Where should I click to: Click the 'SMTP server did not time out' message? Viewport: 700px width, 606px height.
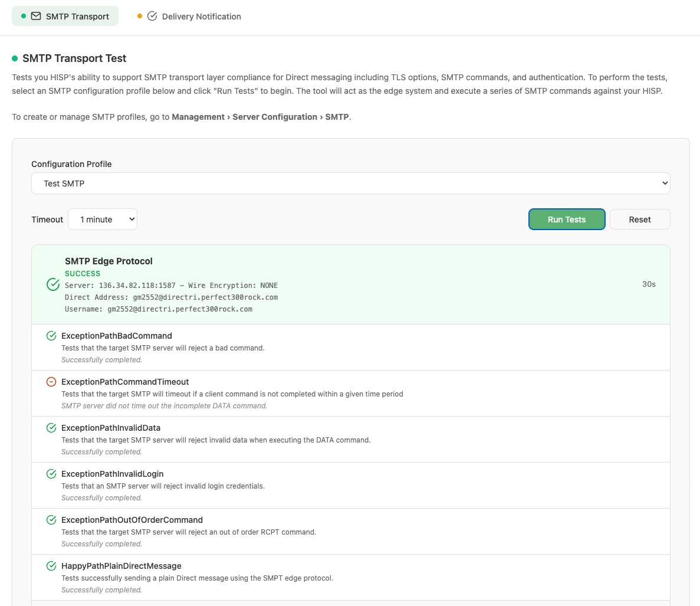(165, 406)
